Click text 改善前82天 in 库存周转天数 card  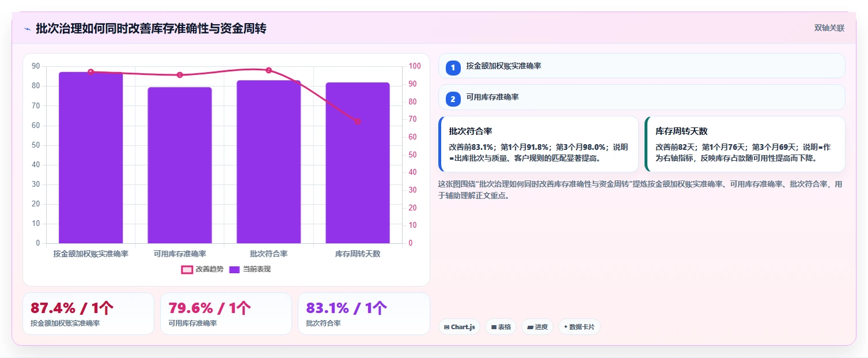point(675,147)
